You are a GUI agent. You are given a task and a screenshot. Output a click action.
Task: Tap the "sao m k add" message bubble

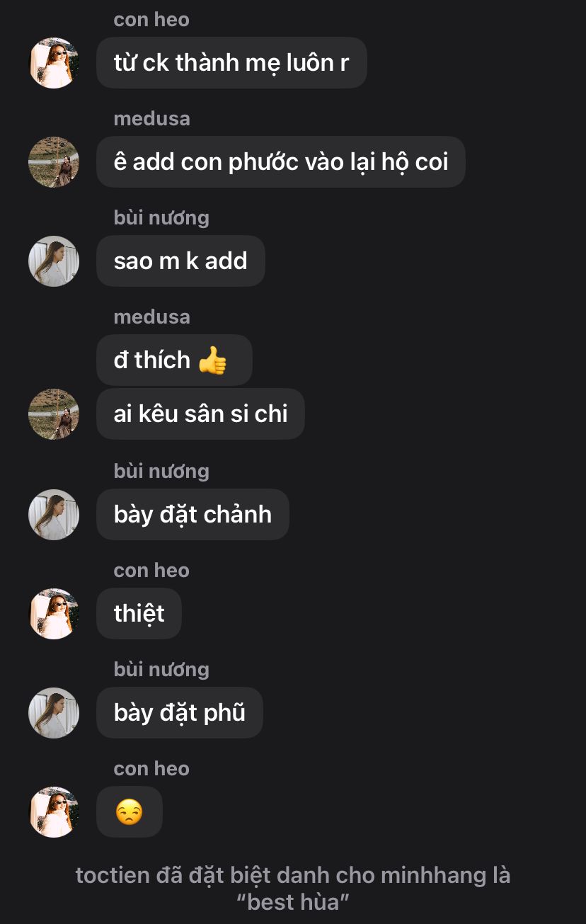pos(180,261)
